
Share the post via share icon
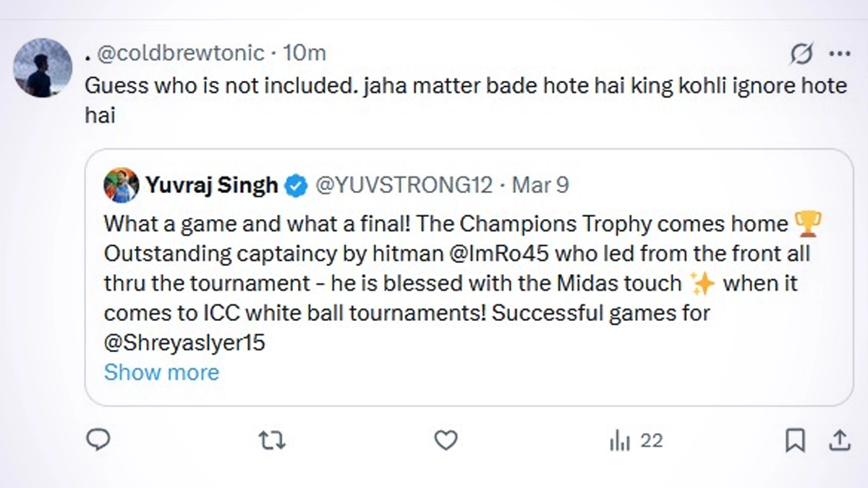click(839, 440)
